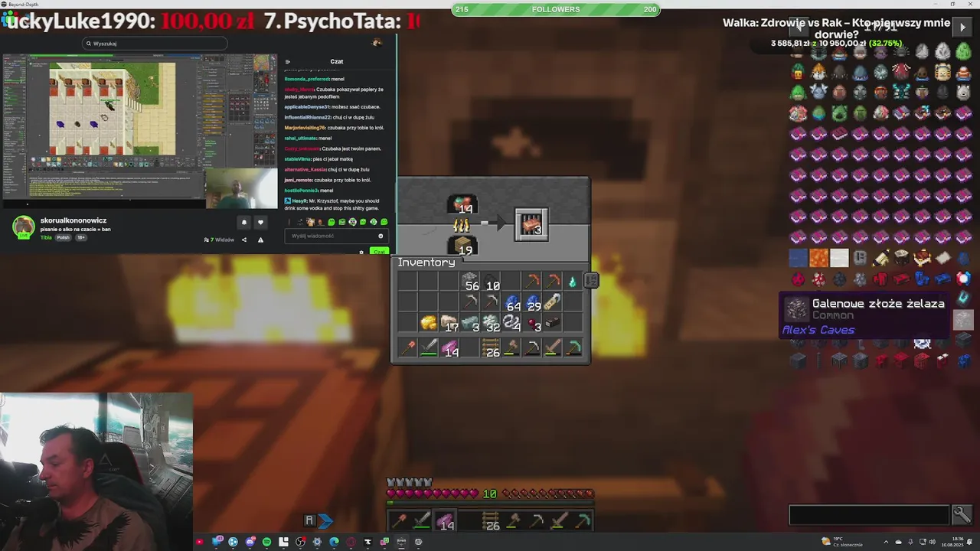Toggle the heart follow button
Viewport: 980px width, 551px height.
click(260, 223)
